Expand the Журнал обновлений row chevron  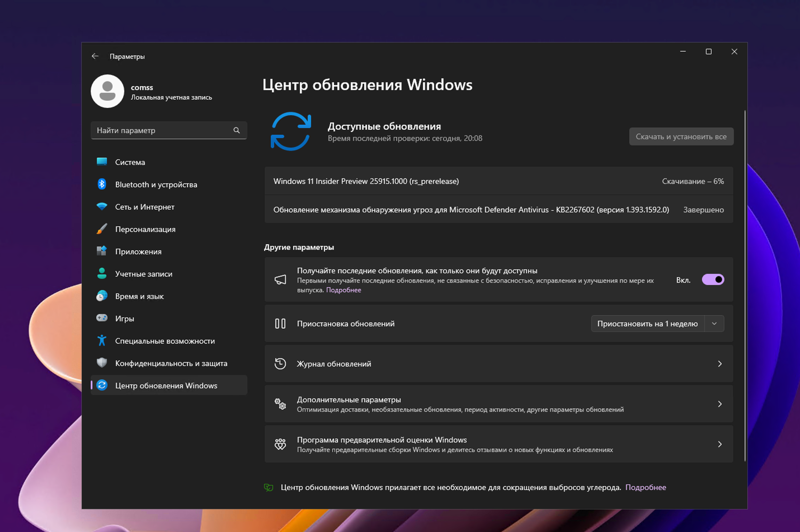point(719,364)
